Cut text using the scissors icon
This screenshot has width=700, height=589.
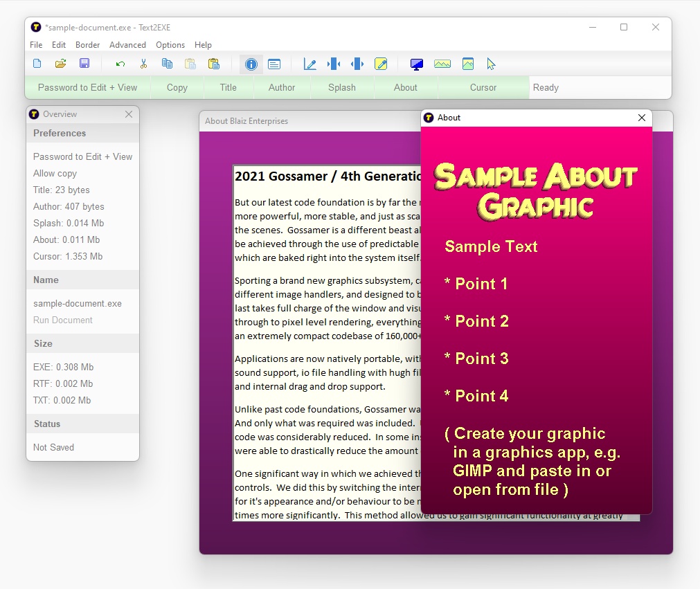[143, 63]
